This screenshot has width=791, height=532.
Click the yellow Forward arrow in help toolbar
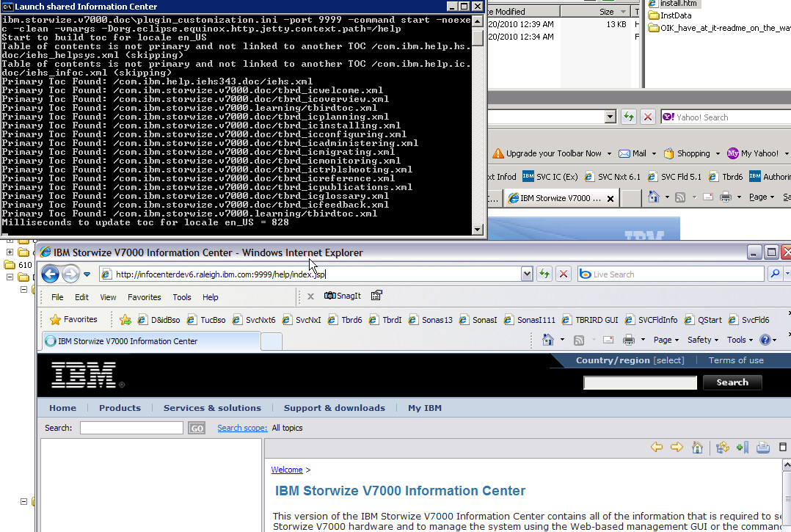pos(677,447)
